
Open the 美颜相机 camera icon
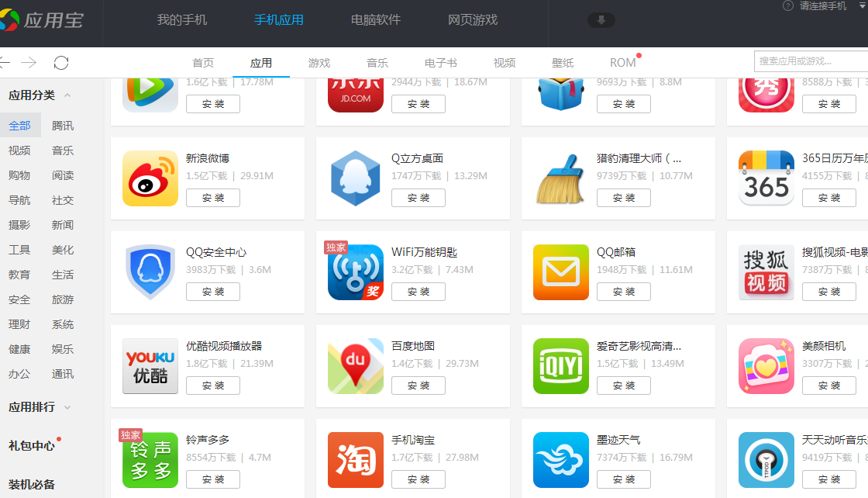coord(766,366)
